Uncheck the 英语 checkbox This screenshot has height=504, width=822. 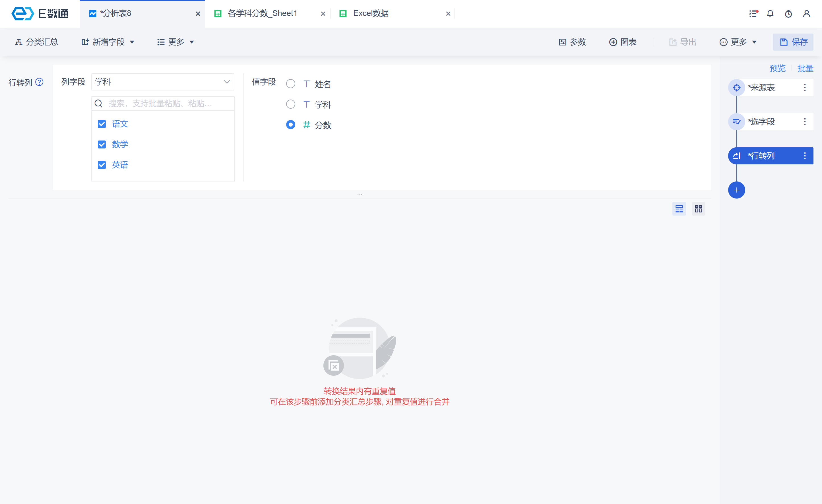point(102,165)
